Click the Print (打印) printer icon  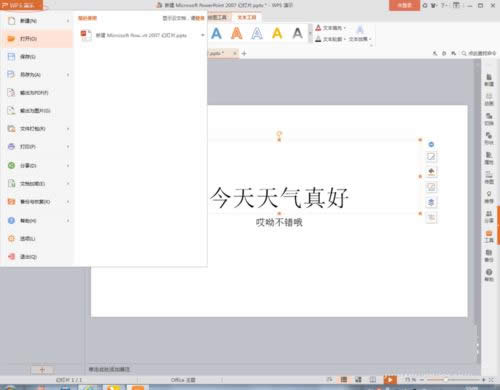pos(12,147)
